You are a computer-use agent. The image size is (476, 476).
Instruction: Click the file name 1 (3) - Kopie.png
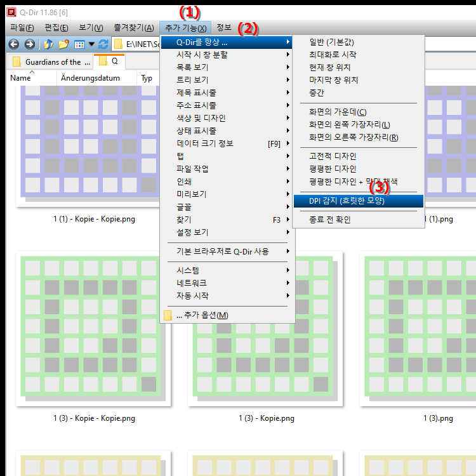tap(267, 418)
